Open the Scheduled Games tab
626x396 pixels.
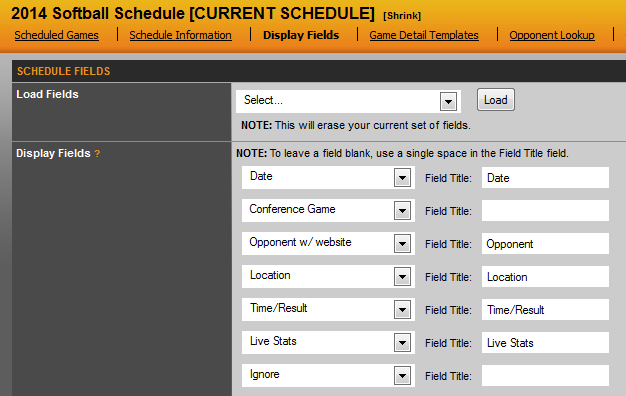(x=56, y=35)
